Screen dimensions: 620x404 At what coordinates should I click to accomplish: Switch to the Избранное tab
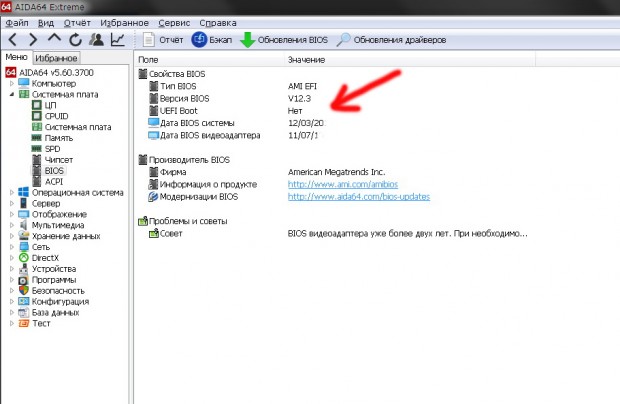[x=57, y=59]
